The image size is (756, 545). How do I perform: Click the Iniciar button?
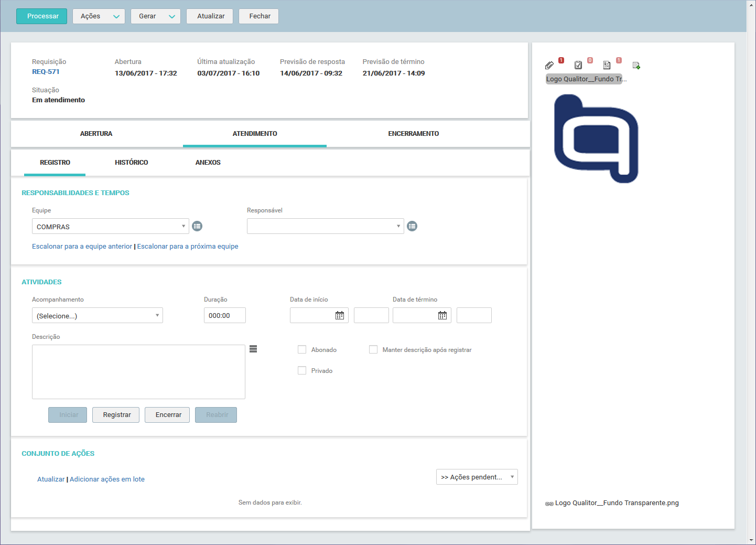[68, 415]
